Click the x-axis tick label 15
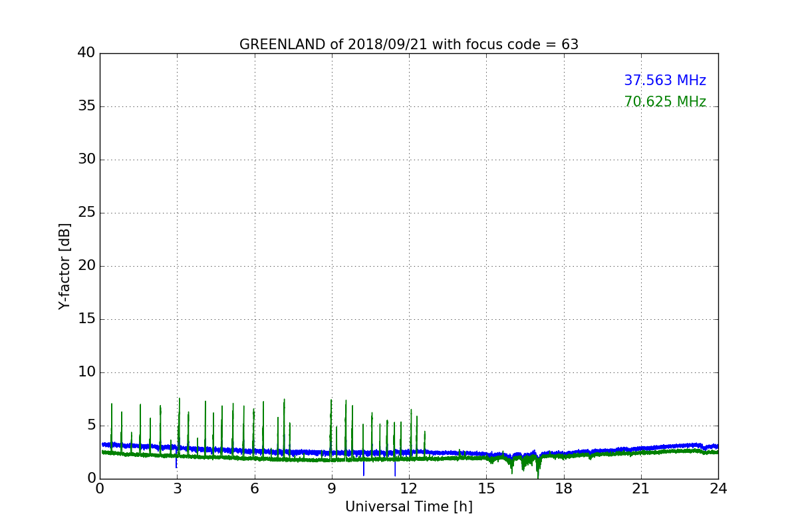The width and height of the screenshot is (798, 532). [x=486, y=489]
